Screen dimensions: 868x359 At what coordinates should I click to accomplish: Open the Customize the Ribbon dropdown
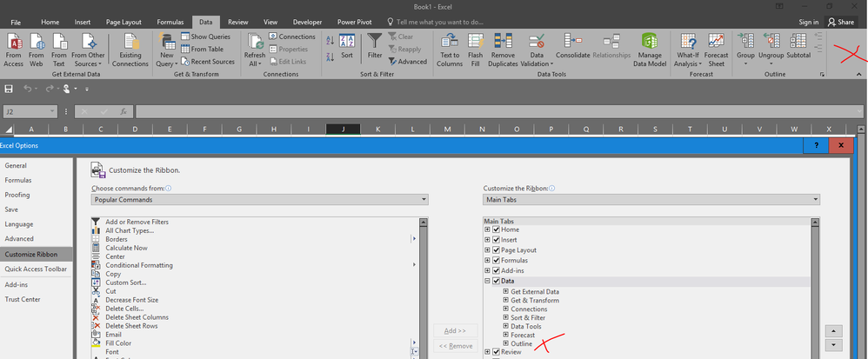pyautogui.click(x=651, y=200)
